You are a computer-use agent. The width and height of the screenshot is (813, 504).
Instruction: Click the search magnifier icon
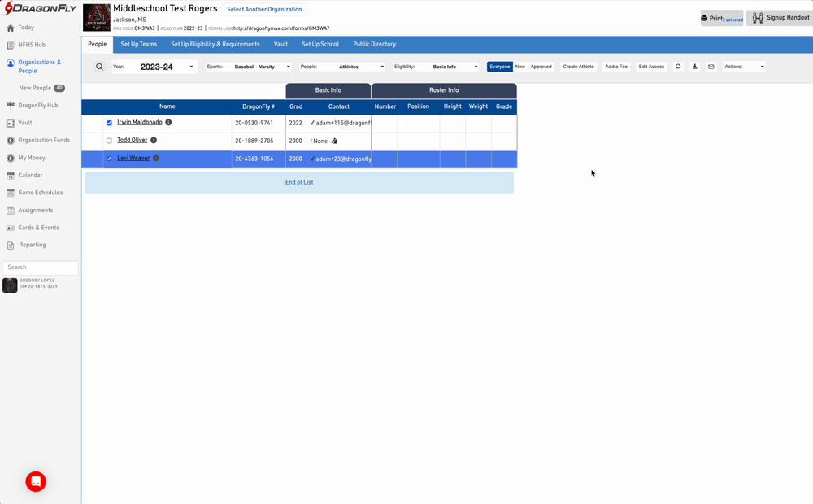[x=99, y=67]
